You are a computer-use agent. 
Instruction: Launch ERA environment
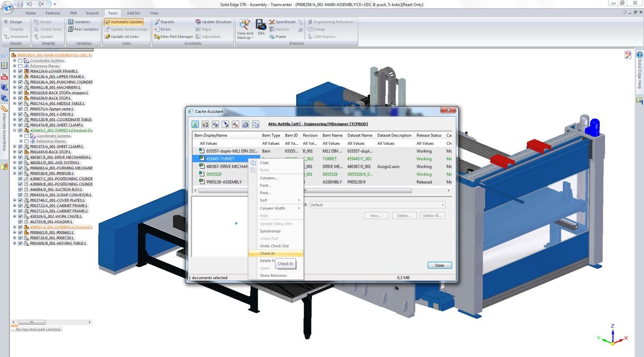261,27
